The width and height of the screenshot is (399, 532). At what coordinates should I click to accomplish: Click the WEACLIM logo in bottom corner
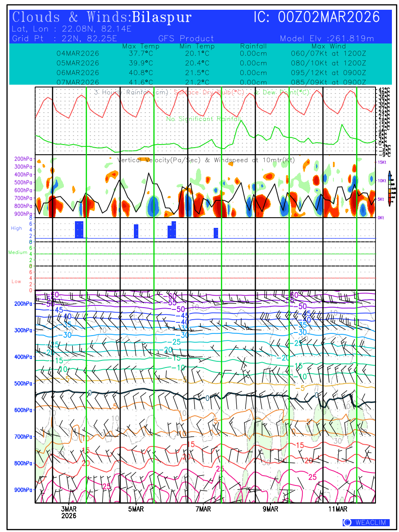366,523
